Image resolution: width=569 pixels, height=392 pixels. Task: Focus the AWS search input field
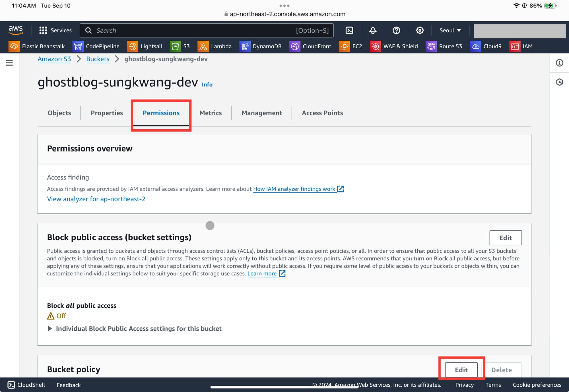click(207, 30)
